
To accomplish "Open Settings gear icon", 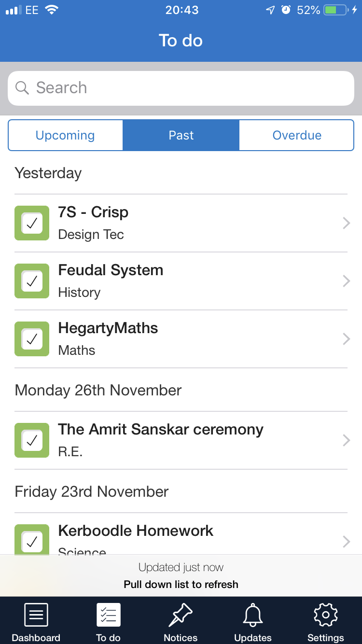I will pyautogui.click(x=325, y=616).
